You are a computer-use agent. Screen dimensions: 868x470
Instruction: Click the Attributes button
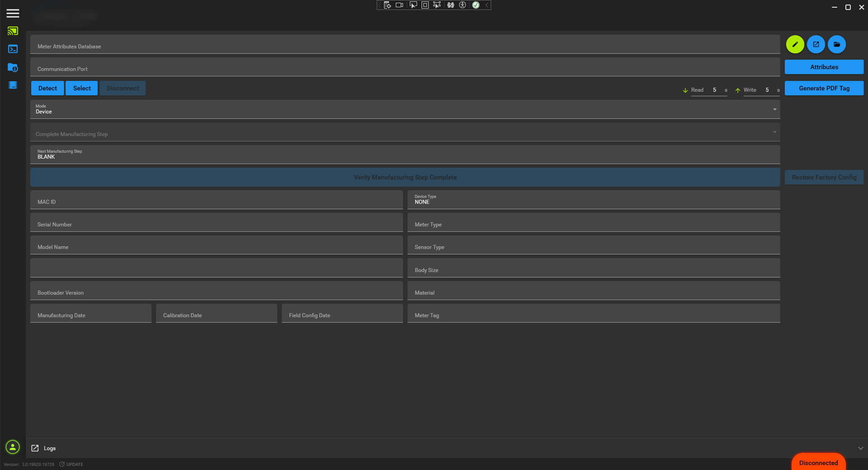pos(824,67)
